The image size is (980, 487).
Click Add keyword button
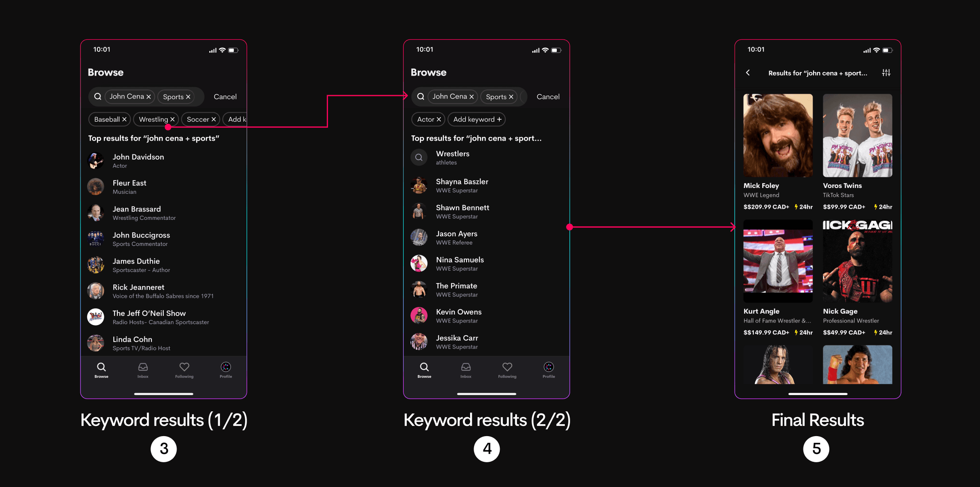pyautogui.click(x=476, y=119)
